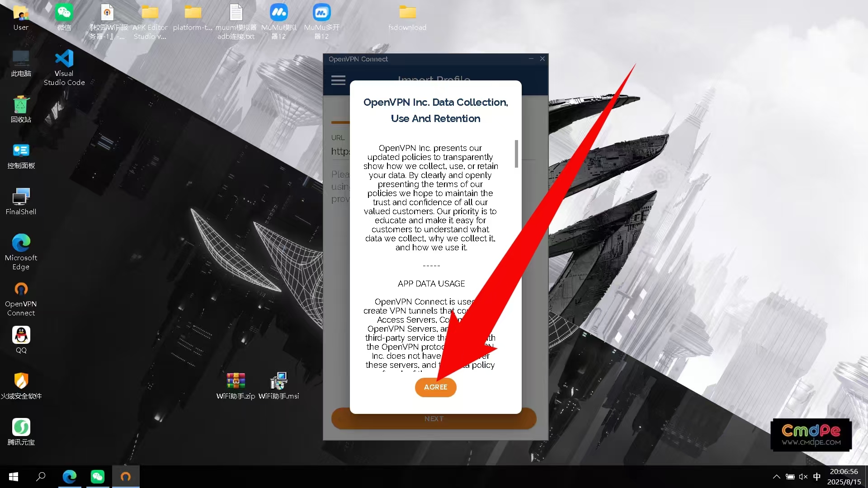Select the muumi模拟器 adb连接.txt file
The width and height of the screenshot is (868, 488).
pos(236,22)
